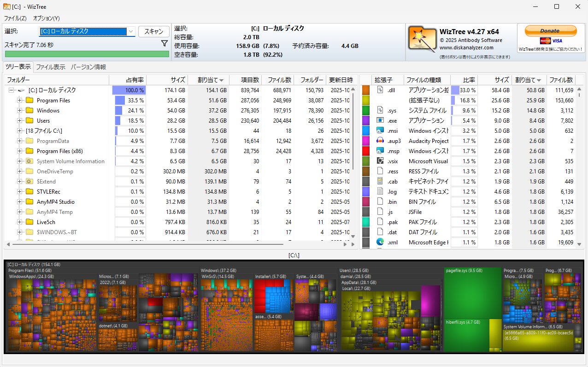Open the drive selection dropdown

131,32
